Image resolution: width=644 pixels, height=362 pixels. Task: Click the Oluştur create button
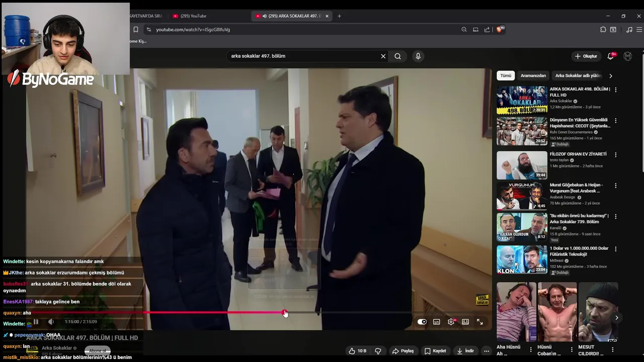tap(586, 56)
